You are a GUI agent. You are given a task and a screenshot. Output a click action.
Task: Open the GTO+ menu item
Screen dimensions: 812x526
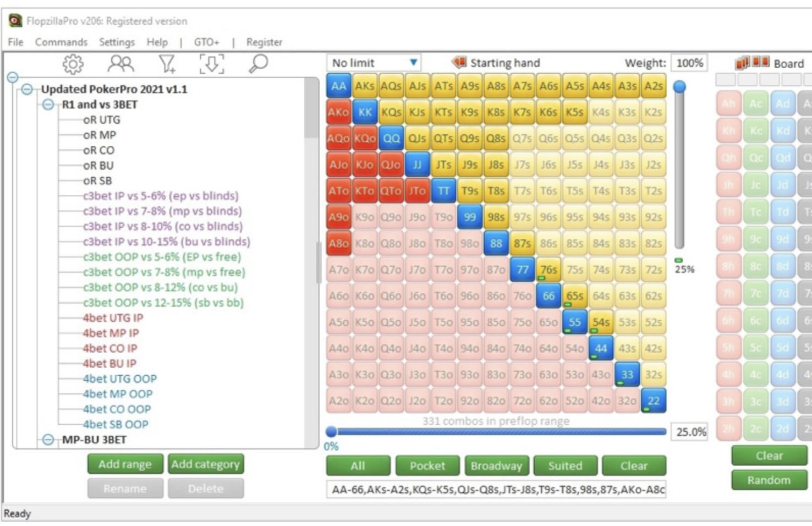tap(206, 42)
